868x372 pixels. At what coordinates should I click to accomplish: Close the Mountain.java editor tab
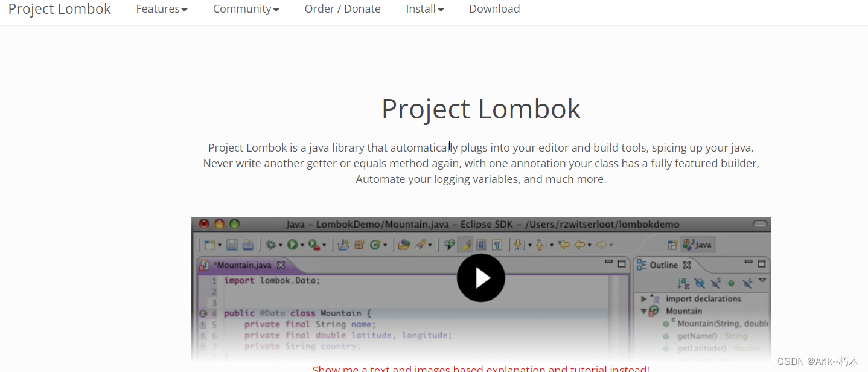281,265
